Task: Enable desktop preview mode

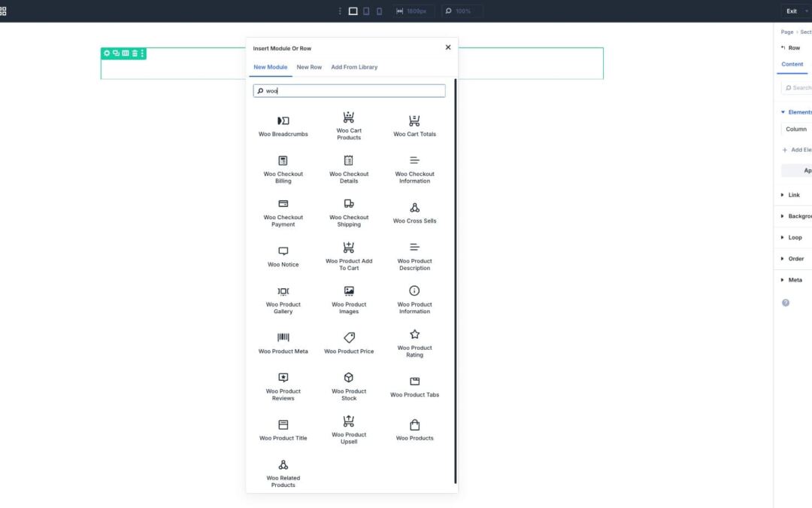Action: [x=353, y=11]
